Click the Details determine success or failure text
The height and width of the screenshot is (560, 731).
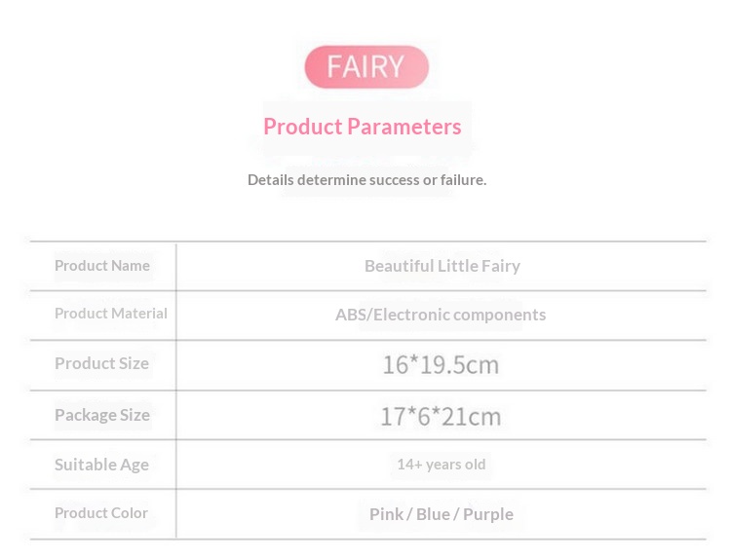[366, 180]
